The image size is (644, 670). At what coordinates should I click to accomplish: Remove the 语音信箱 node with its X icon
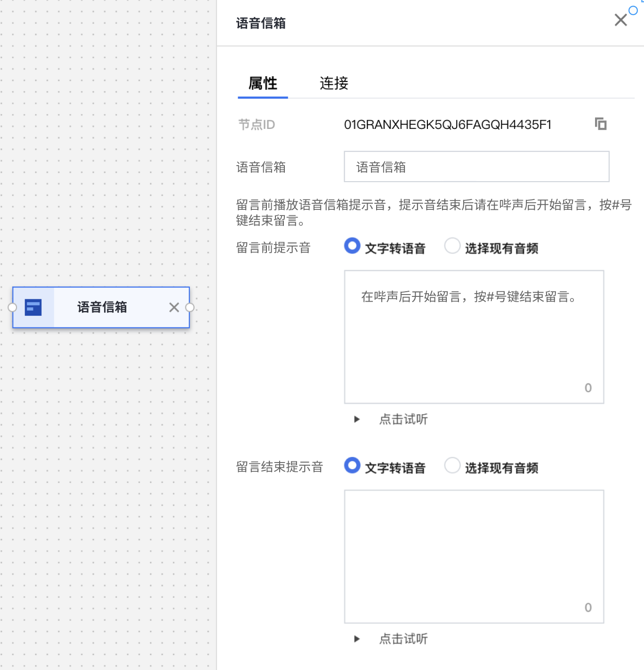coord(174,307)
